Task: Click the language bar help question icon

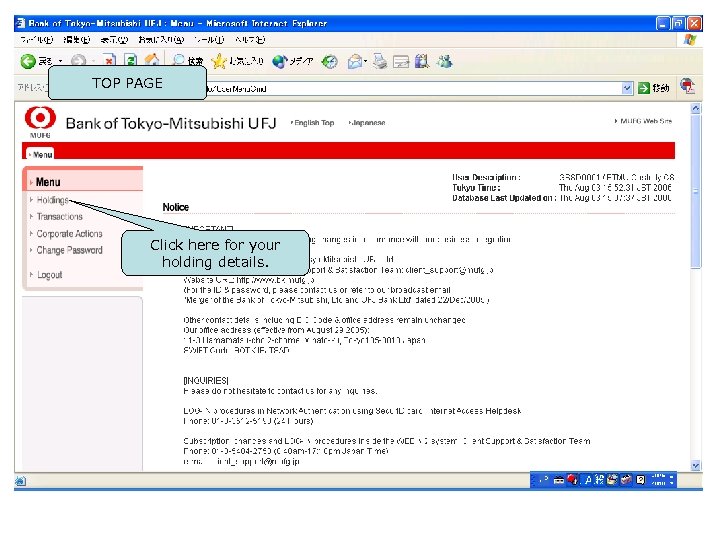Action: point(641,480)
